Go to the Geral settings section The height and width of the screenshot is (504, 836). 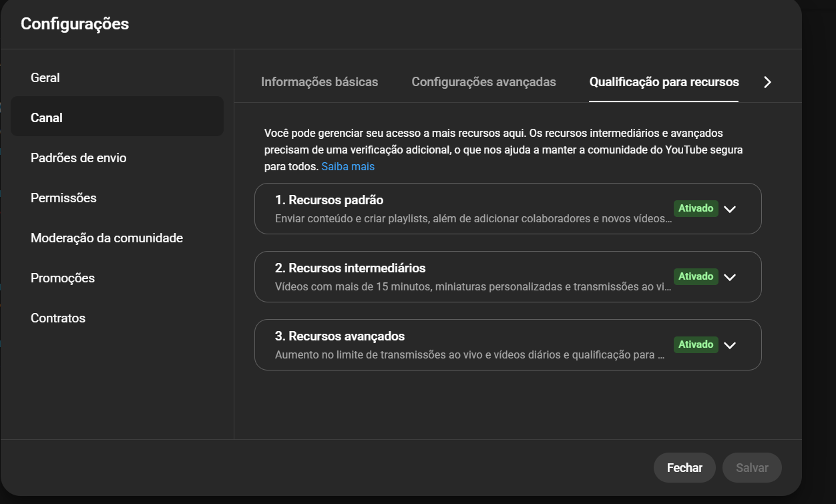click(45, 78)
